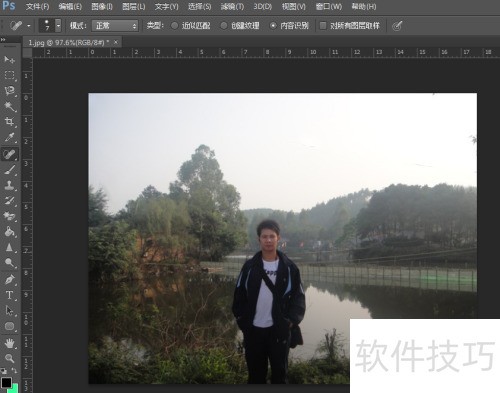500x393 pixels.
Task: Select 创建纹理 radio option
Action: 224,26
